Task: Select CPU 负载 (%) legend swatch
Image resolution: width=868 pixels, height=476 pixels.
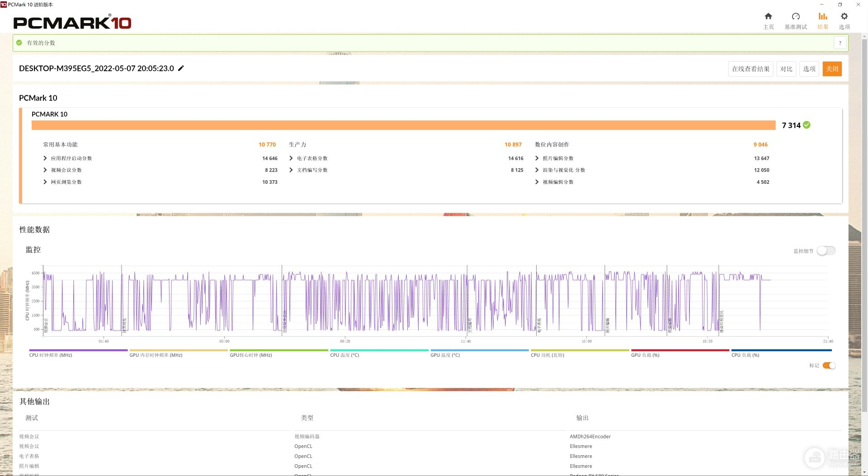Action: (x=782, y=350)
